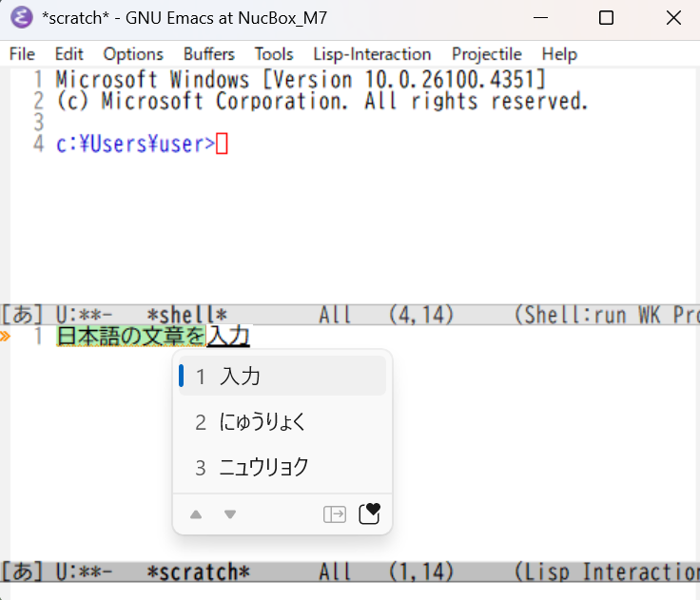
Task: Select IME candidate 1 入力
Action: click(282, 376)
